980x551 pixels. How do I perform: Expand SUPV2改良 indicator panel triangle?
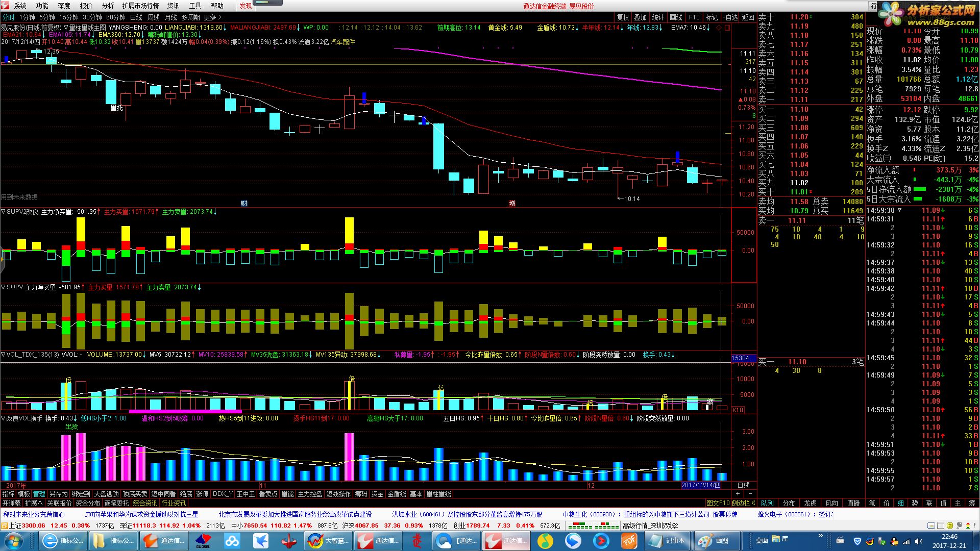3,211
